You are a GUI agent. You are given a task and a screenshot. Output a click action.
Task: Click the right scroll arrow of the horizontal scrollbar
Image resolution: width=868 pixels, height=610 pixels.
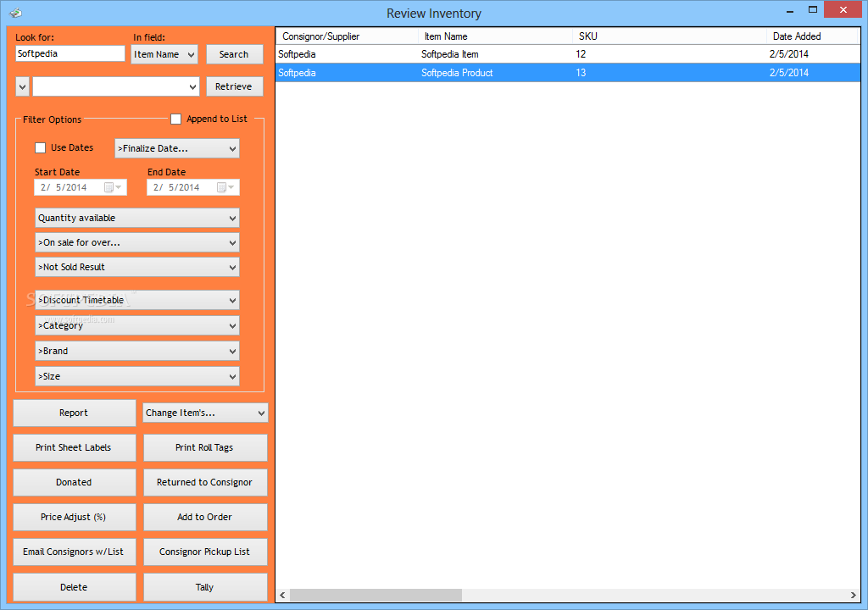coord(853,595)
